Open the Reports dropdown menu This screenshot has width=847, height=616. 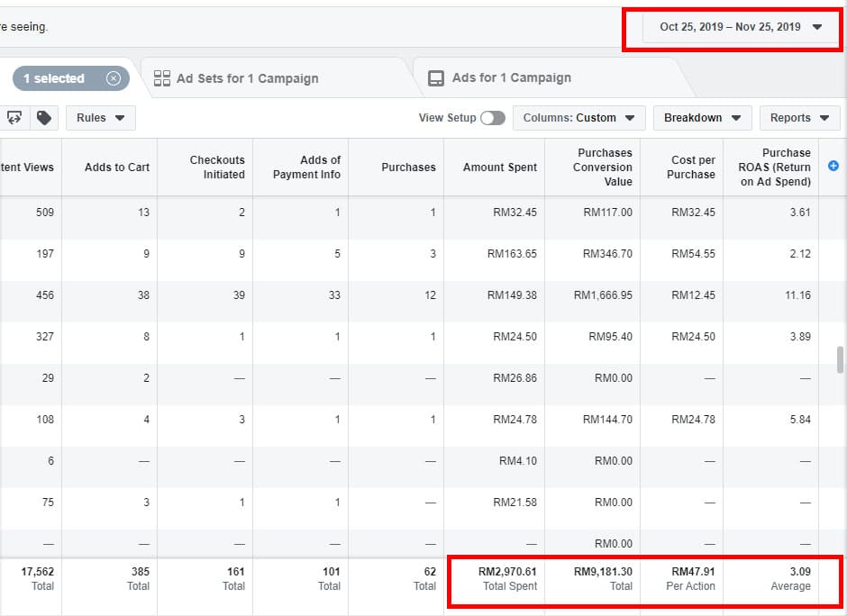pyautogui.click(x=798, y=118)
